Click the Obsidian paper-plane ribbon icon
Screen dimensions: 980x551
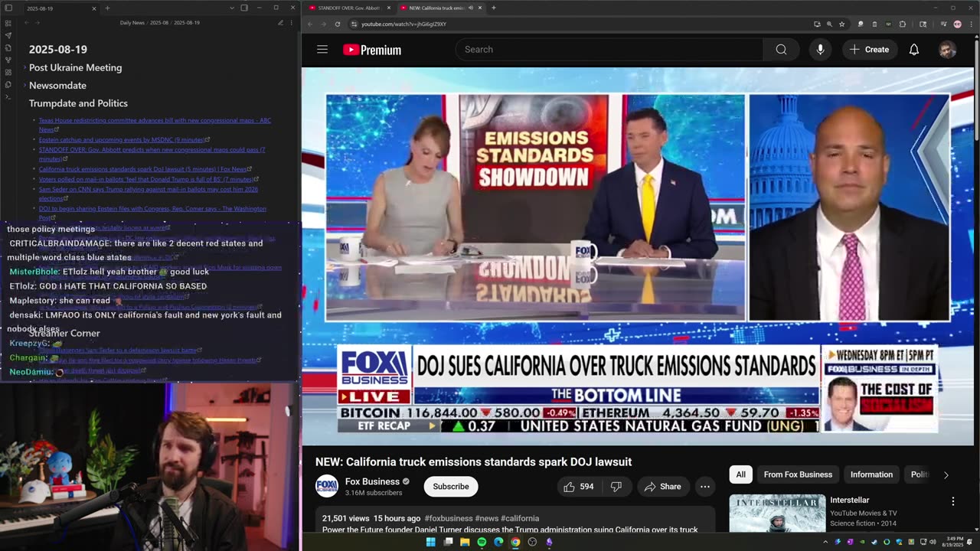(x=8, y=35)
